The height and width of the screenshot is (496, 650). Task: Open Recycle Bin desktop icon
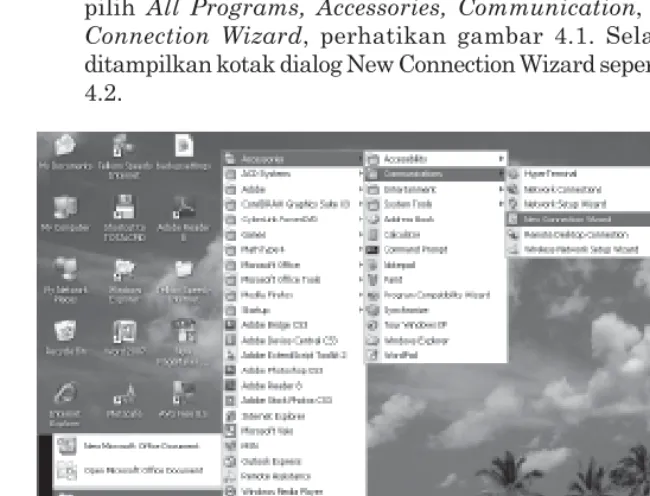click(x=65, y=337)
